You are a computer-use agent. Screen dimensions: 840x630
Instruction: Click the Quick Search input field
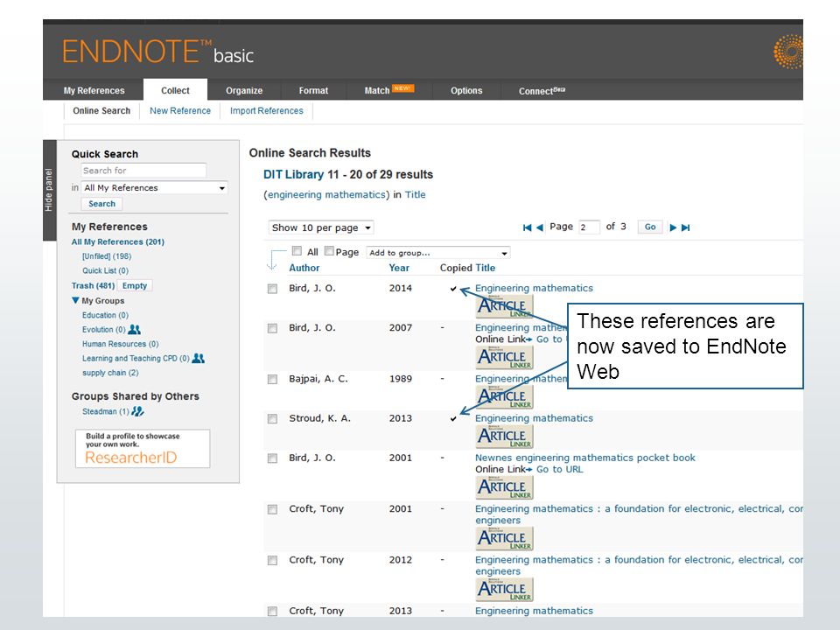coord(143,171)
